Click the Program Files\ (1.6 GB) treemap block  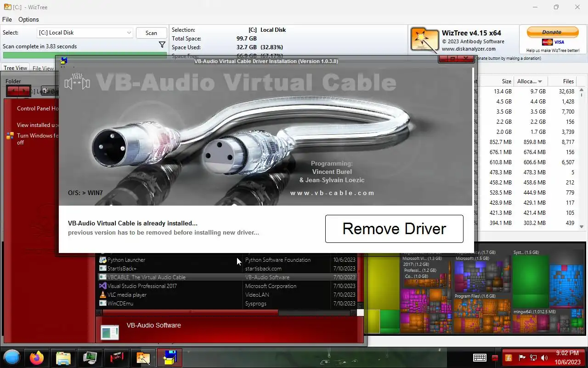click(482, 313)
